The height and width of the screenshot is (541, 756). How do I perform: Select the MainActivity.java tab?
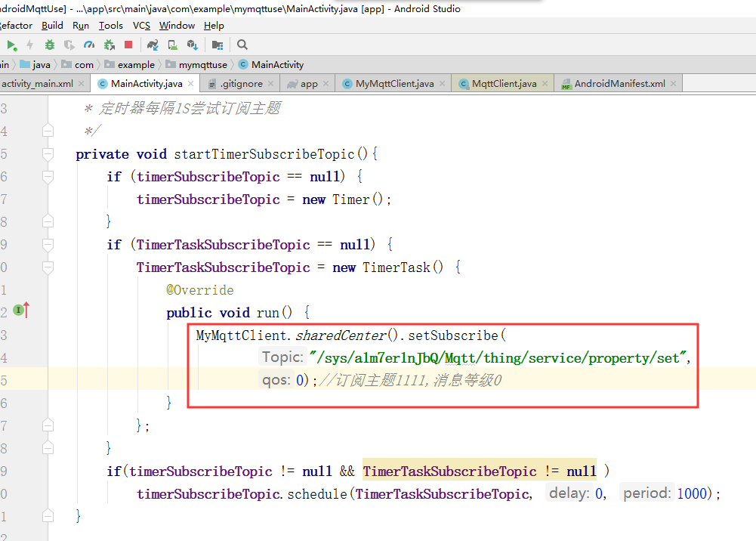coord(147,83)
